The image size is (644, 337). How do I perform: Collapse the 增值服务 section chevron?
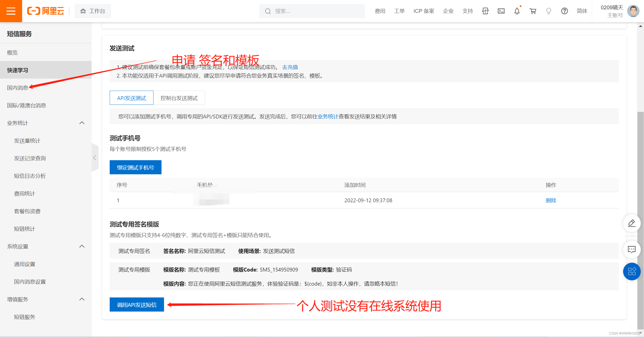[x=82, y=299]
